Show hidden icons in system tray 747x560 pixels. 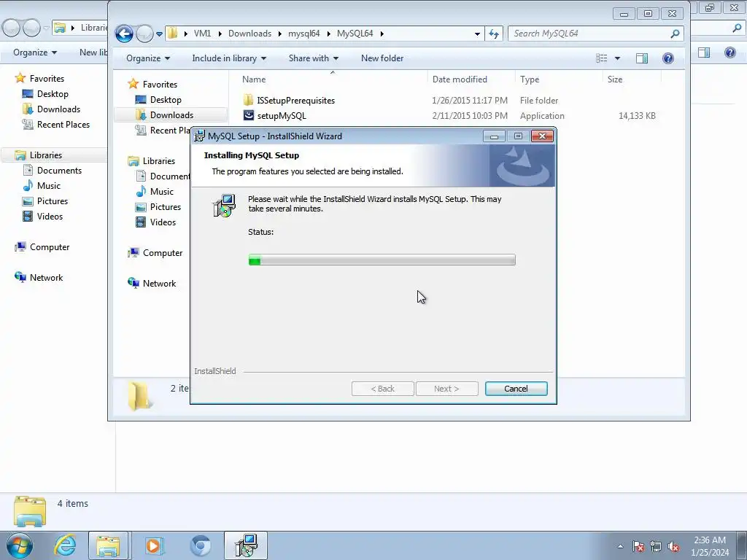(x=620, y=546)
